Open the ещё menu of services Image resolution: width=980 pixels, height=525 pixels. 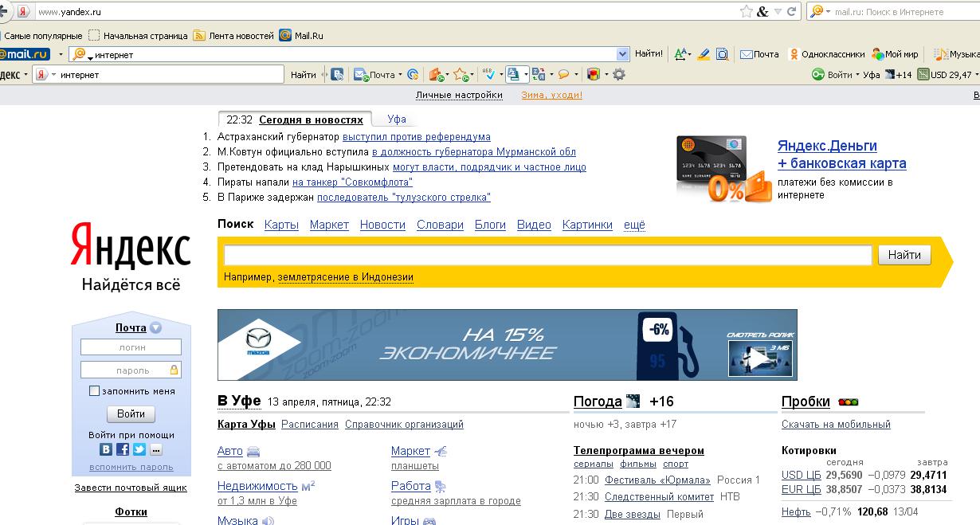coord(634,225)
